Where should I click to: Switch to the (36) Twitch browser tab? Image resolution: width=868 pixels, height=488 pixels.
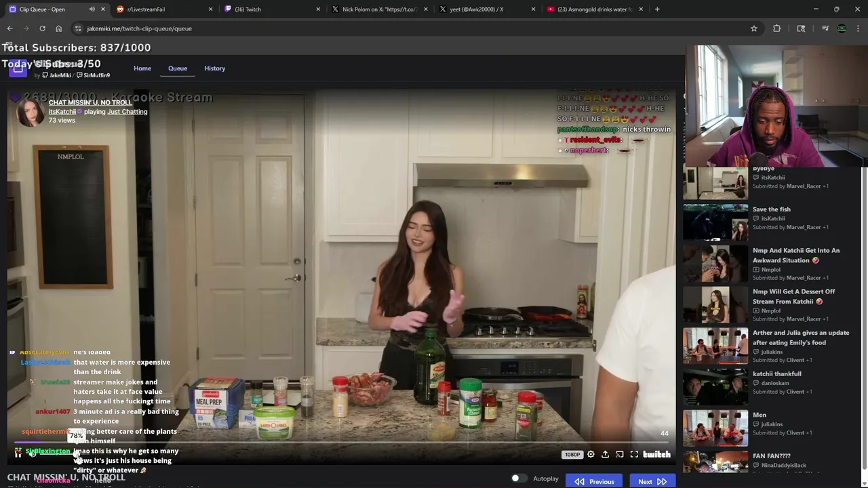pos(271,9)
